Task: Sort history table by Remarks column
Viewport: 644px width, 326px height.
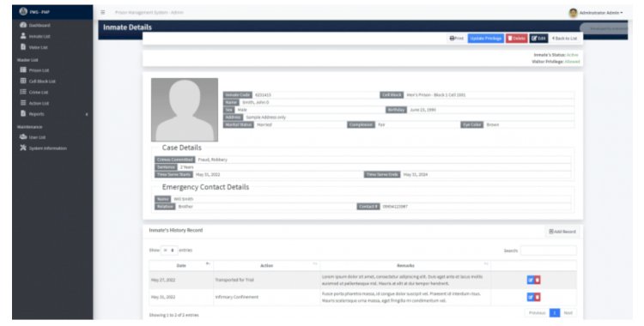Action: tap(405, 266)
